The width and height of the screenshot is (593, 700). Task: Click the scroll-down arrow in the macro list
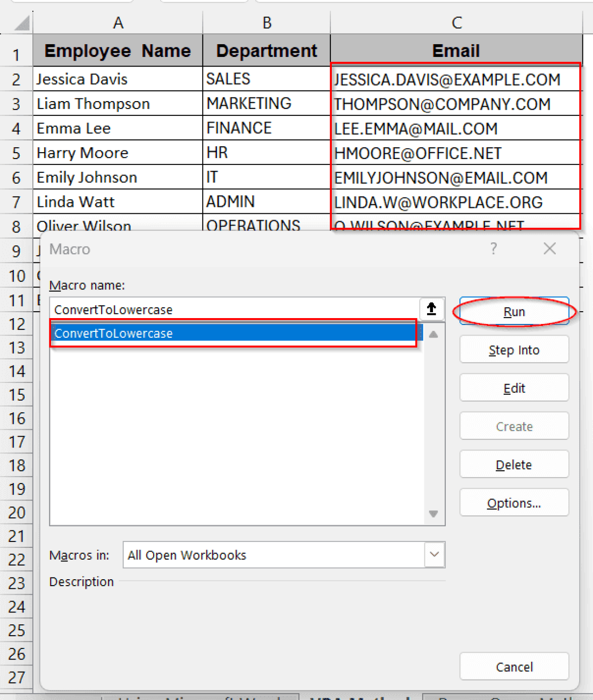[433, 513]
